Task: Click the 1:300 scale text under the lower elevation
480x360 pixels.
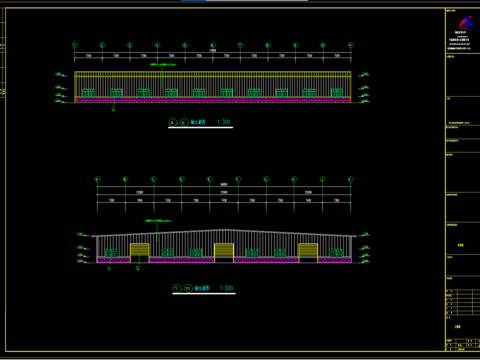Action: [226, 288]
